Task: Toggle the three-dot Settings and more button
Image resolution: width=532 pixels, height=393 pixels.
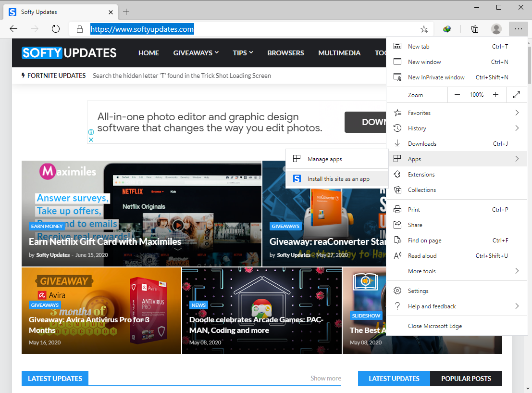Action: 518,29
